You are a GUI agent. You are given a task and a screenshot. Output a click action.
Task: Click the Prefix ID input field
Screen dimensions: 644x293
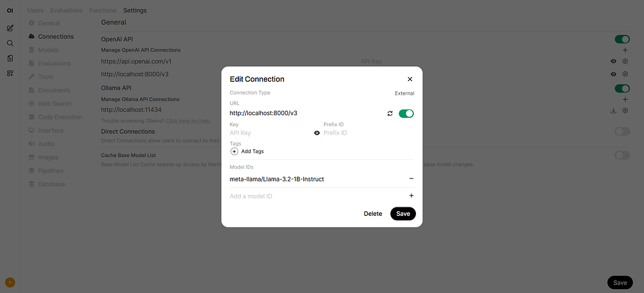pyautogui.click(x=368, y=133)
